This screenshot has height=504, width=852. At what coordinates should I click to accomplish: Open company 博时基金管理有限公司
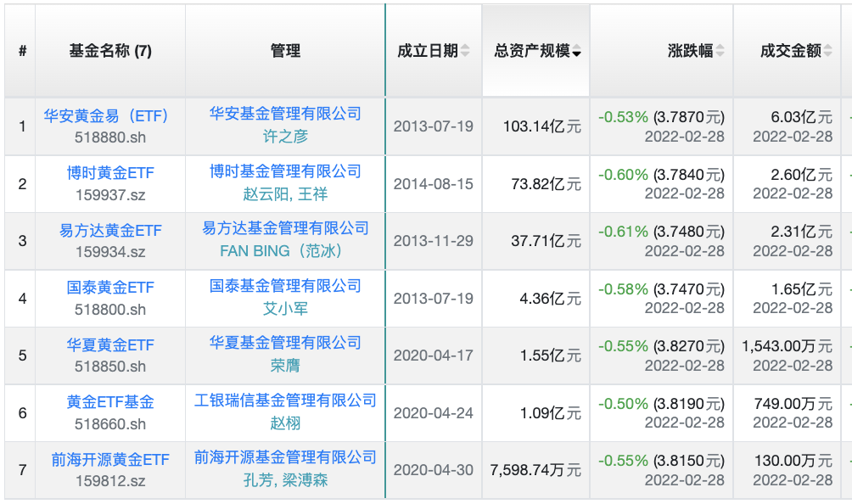(x=285, y=171)
